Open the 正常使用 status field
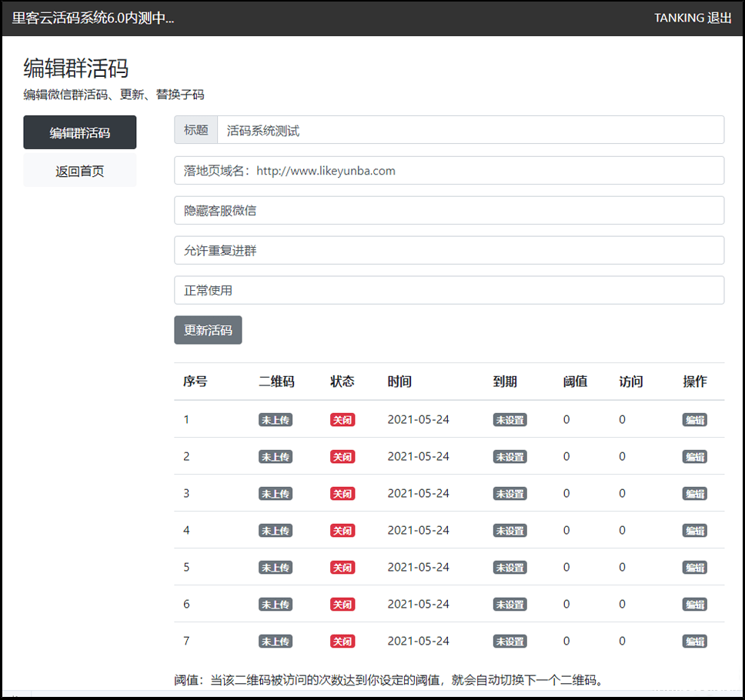The height and width of the screenshot is (700, 745). pyautogui.click(x=449, y=290)
